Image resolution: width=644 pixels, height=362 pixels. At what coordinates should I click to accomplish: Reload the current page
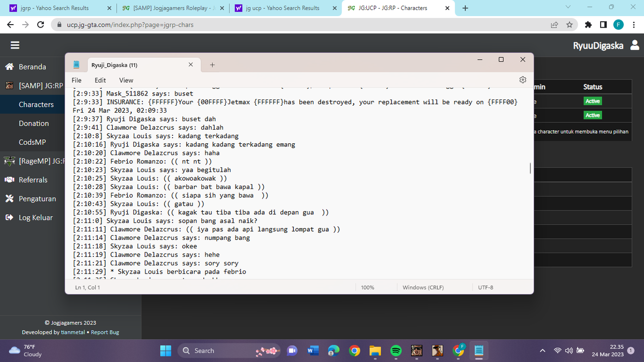point(42,25)
